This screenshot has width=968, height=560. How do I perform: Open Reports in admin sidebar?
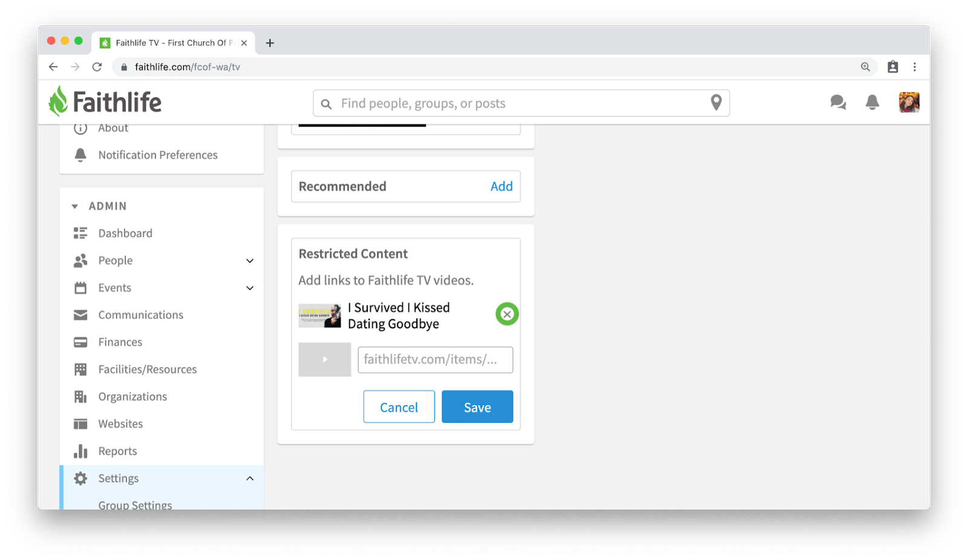tap(117, 451)
